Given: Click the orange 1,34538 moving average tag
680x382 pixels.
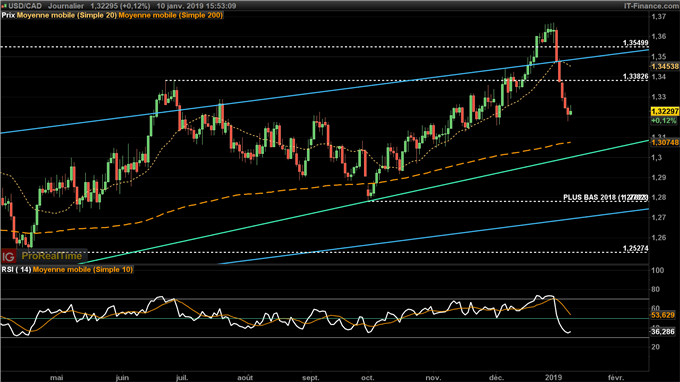Looking at the screenshot, I should click(665, 66).
